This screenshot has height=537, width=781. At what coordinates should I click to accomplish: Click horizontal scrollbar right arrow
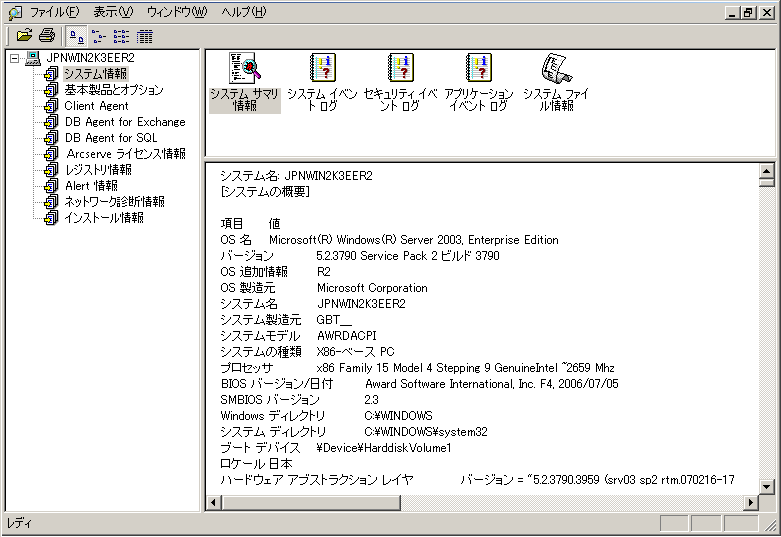tap(751, 503)
